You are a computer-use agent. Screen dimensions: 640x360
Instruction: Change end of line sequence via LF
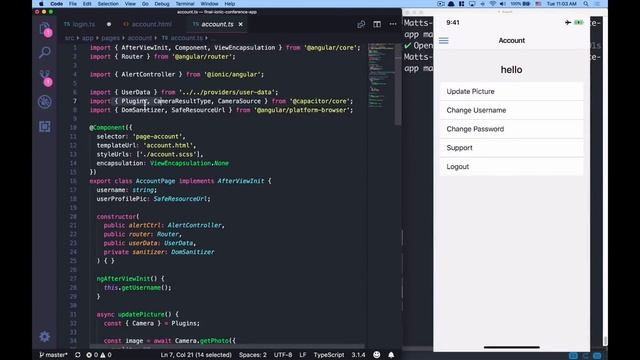[302, 355]
